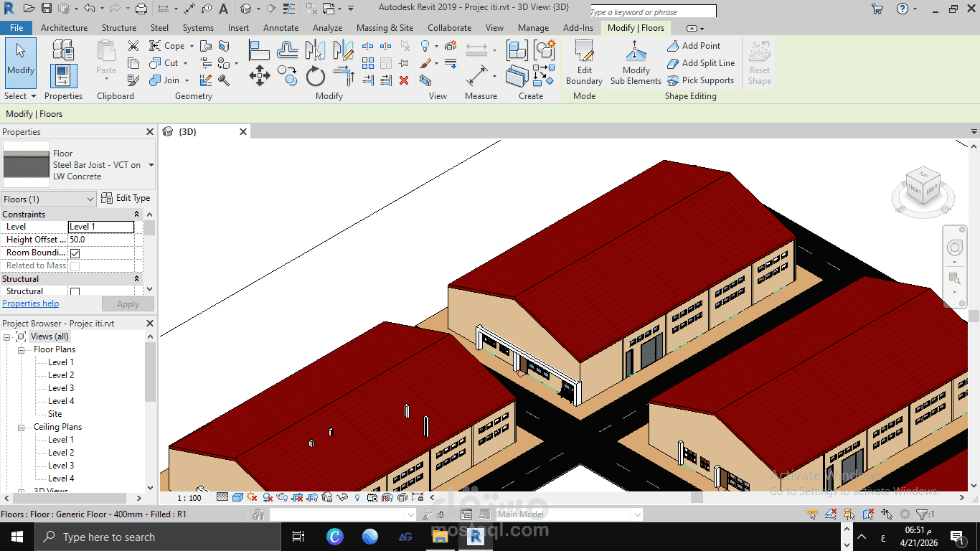The image size is (980, 551).
Task: Select the Modify arrow tool
Action: click(21, 62)
